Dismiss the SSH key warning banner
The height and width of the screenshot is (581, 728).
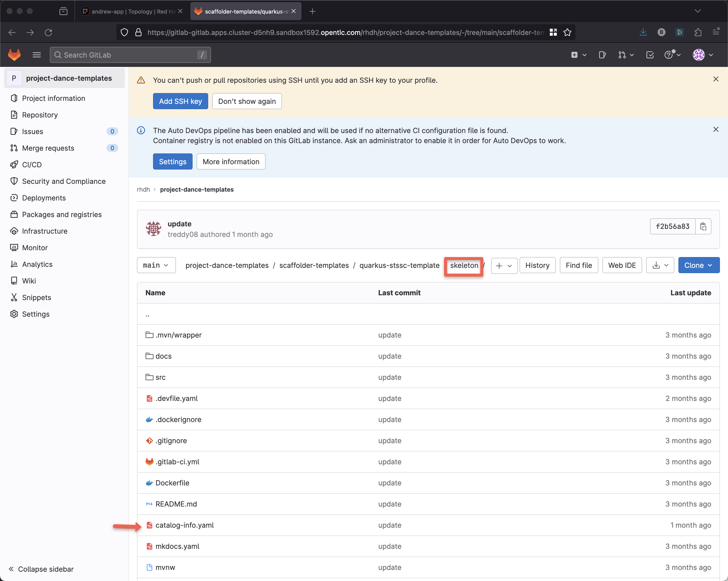tap(715, 79)
